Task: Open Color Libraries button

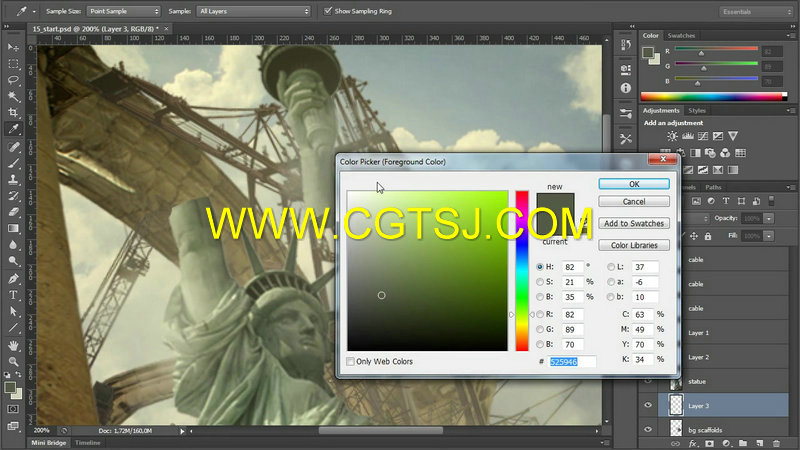Action: click(634, 245)
